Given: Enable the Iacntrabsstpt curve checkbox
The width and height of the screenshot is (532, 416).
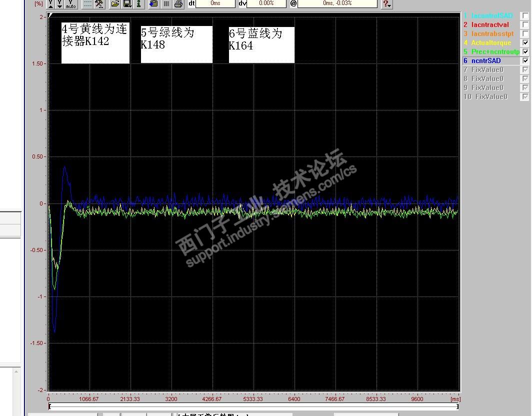Looking at the screenshot, I should pos(525,33).
